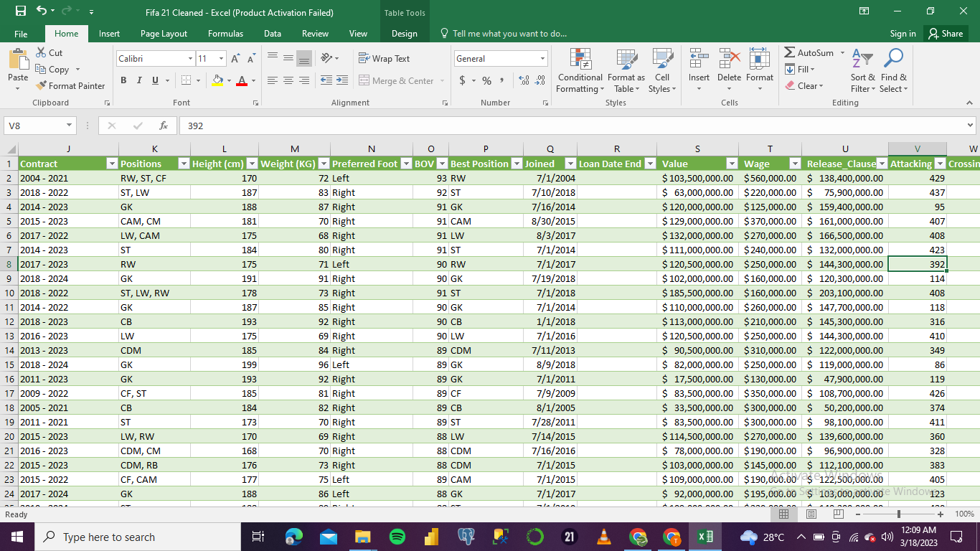The width and height of the screenshot is (980, 551).
Task: Click the Sign in link
Action: coord(903,33)
